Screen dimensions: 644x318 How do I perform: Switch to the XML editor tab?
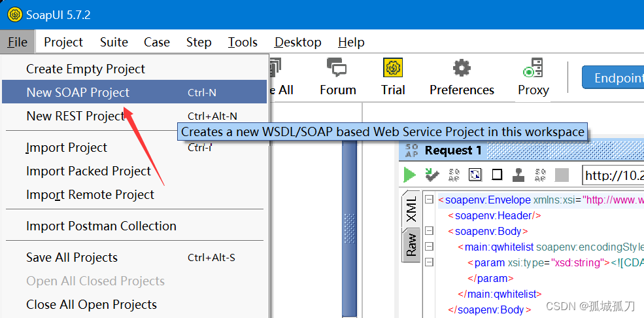pyautogui.click(x=411, y=209)
